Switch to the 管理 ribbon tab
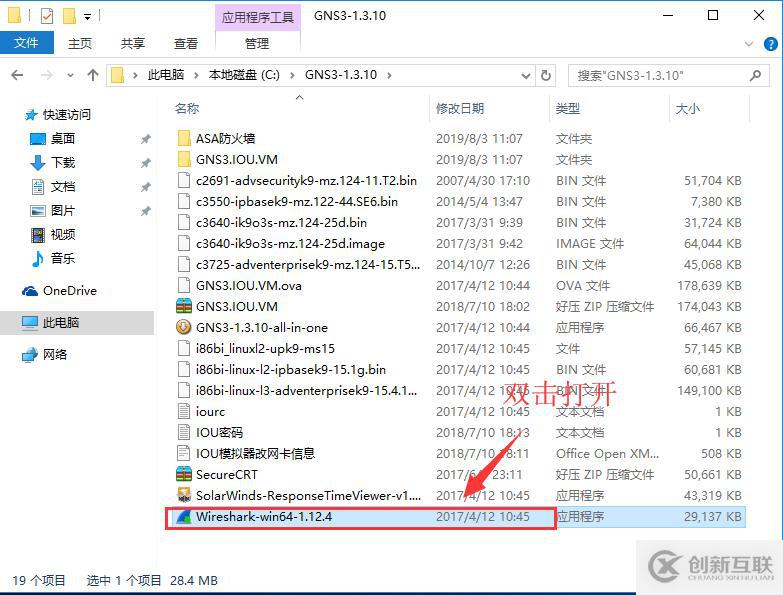 (257, 43)
